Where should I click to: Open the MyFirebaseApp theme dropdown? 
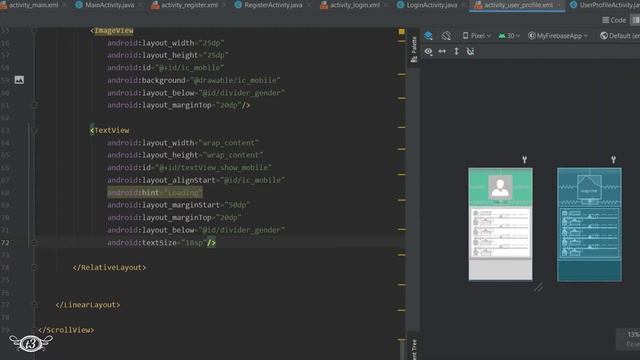558,36
